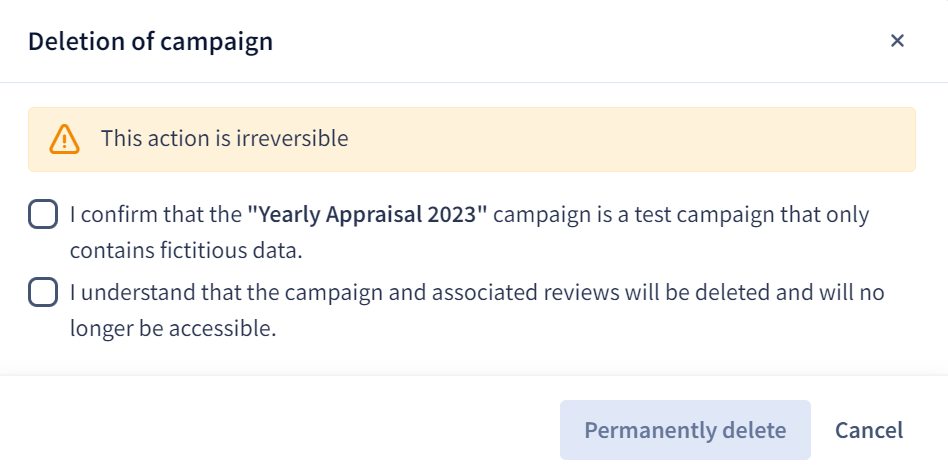
Task: Click the Permanently delete button
Action: click(x=685, y=430)
